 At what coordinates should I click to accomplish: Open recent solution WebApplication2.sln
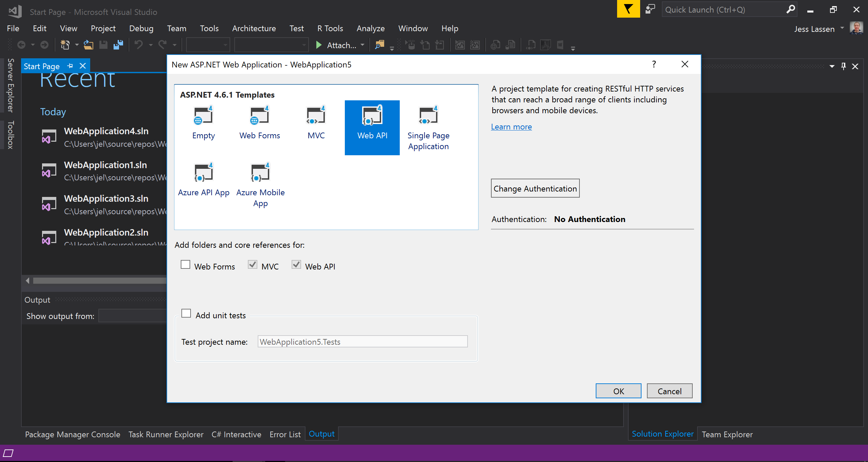tap(106, 233)
